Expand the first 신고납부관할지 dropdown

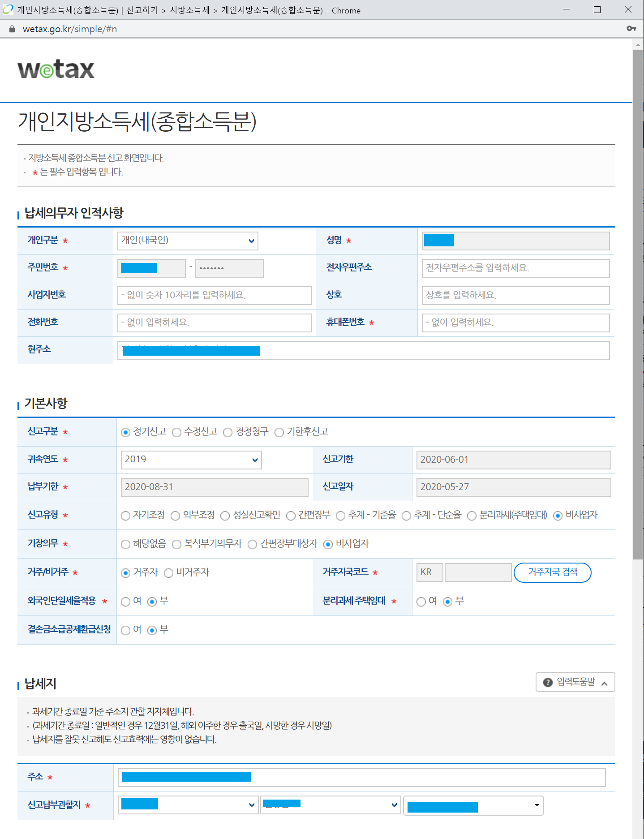[188, 805]
